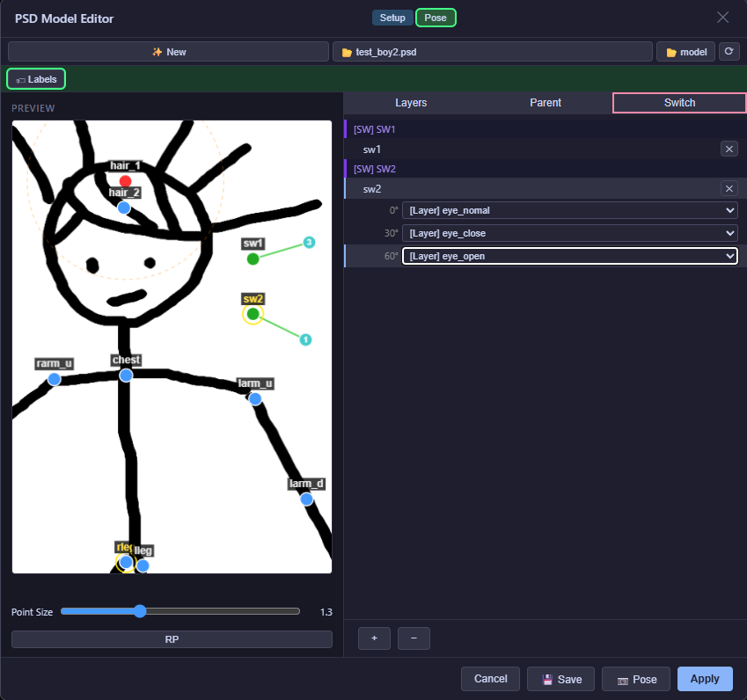Switch to Setup mode
Screen dimensions: 747x700
(x=392, y=18)
